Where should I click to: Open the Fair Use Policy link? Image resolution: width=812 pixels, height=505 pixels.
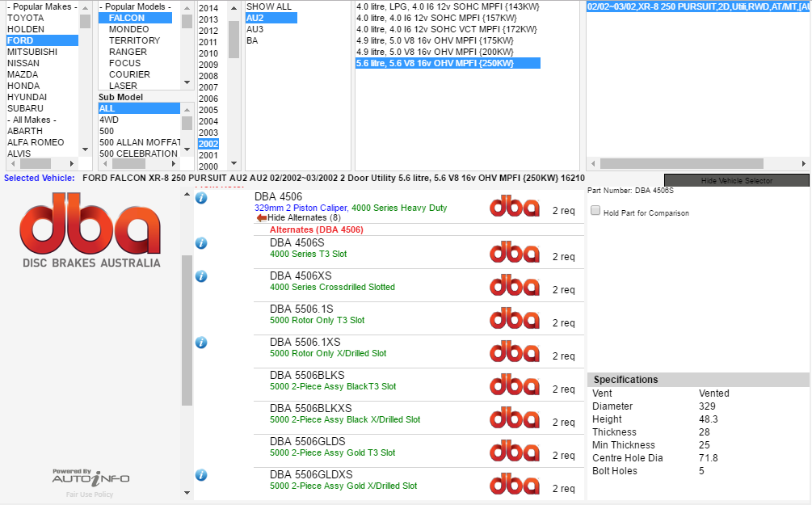[90, 494]
